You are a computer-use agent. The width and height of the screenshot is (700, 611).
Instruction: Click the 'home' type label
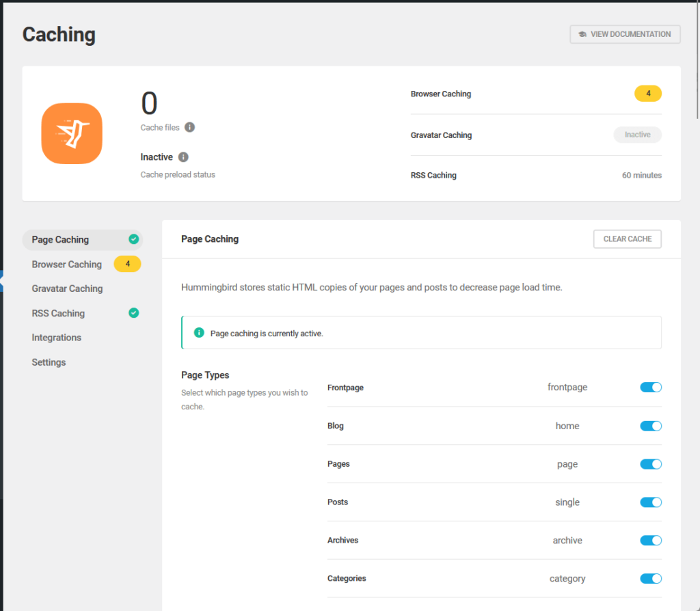pos(567,426)
